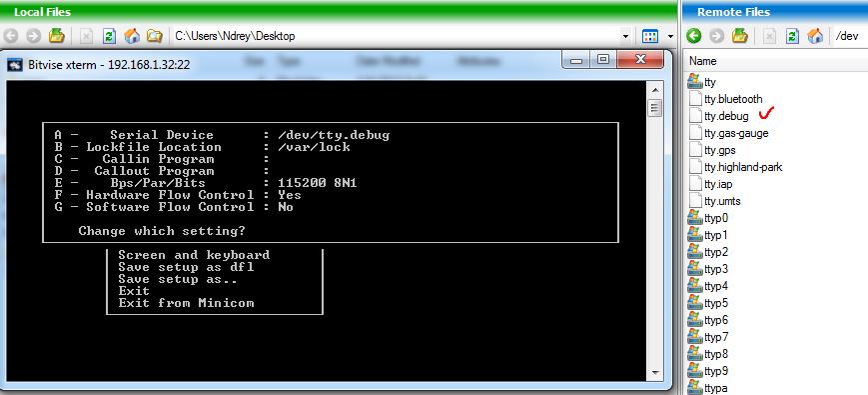Open parent folder in Remote Files toolbar
This screenshot has height=395, width=868.
point(740,36)
